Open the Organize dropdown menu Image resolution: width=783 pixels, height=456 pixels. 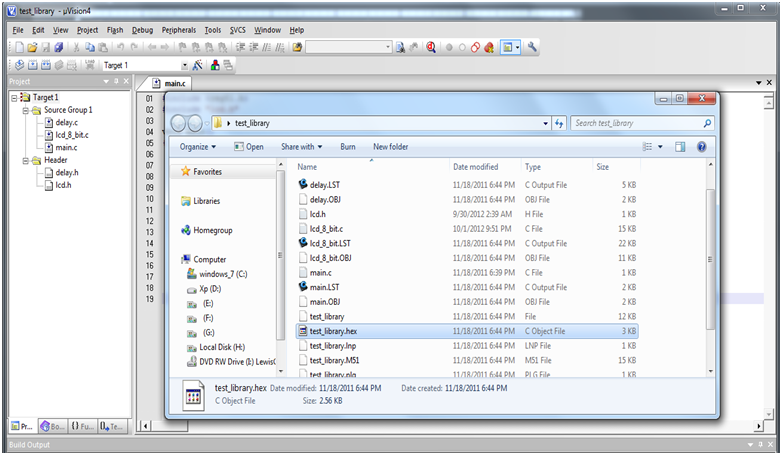198,147
